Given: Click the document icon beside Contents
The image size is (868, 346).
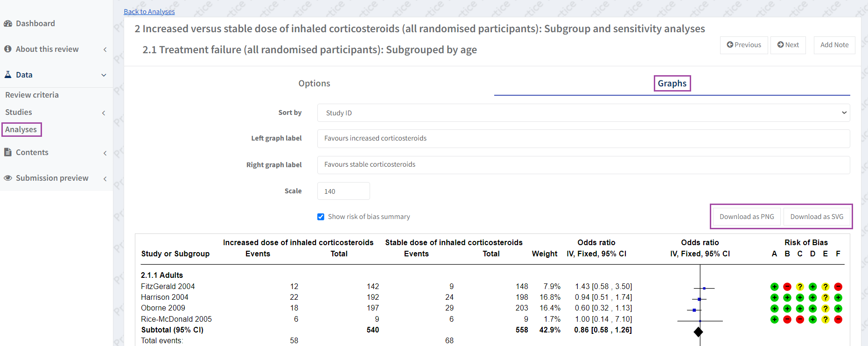Looking at the screenshot, I should click(8, 152).
